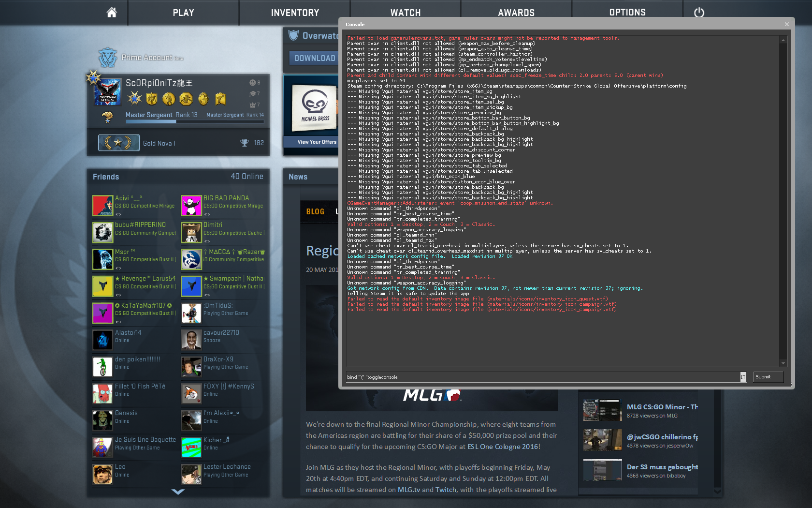
Task: Click the Home icon in top bar
Action: (112, 13)
